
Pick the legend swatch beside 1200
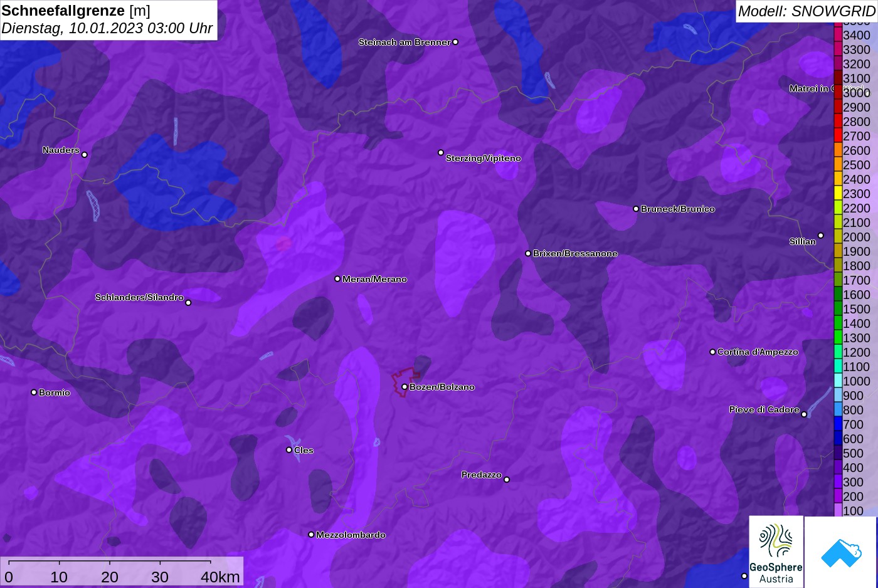(838, 352)
